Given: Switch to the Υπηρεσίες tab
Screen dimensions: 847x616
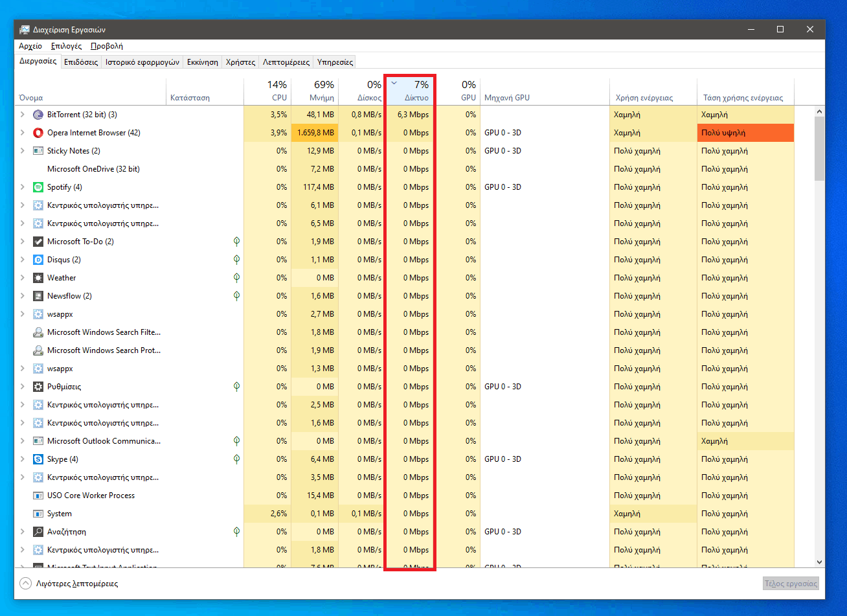Looking at the screenshot, I should [x=335, y=62].
